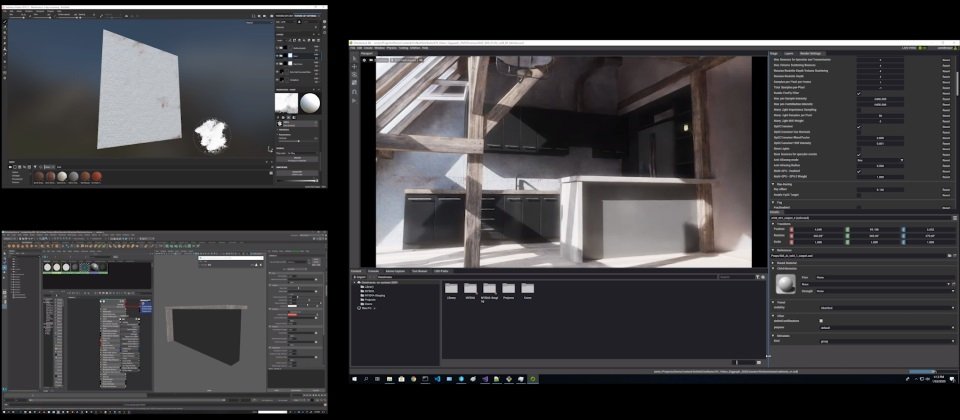Toggle Enable Firefly Filter checkbox
Viewport: 960px width, 420px height.
point(859,94)
